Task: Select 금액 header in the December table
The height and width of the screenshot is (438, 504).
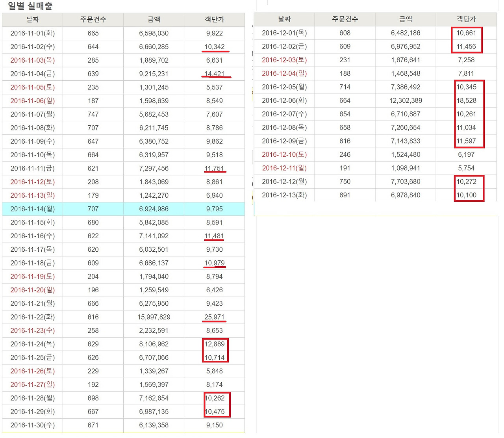Action: click(x=406, y=19)
